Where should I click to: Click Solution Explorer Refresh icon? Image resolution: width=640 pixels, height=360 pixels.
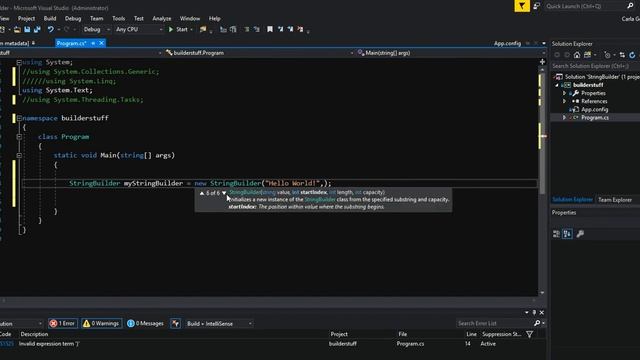pos(632,55)
